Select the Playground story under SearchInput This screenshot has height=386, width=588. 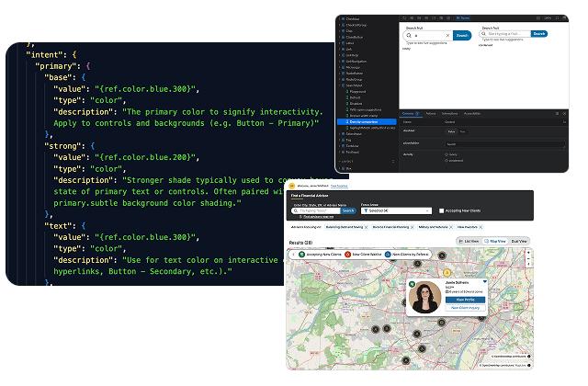coord(357,92)
